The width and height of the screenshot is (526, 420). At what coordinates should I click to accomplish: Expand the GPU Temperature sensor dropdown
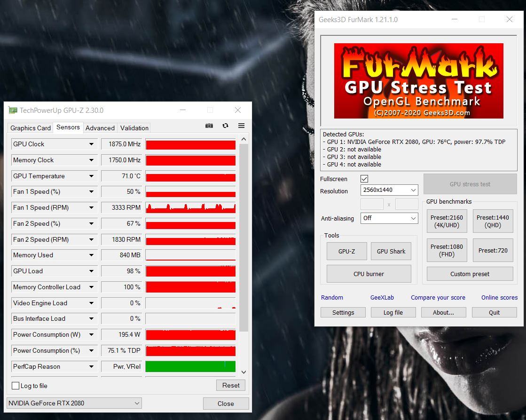[x=92, y=176]
